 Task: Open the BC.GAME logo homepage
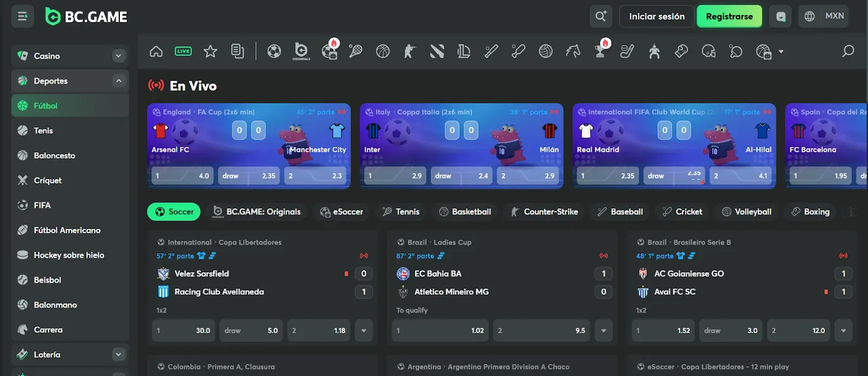click(x=86, y=17)
